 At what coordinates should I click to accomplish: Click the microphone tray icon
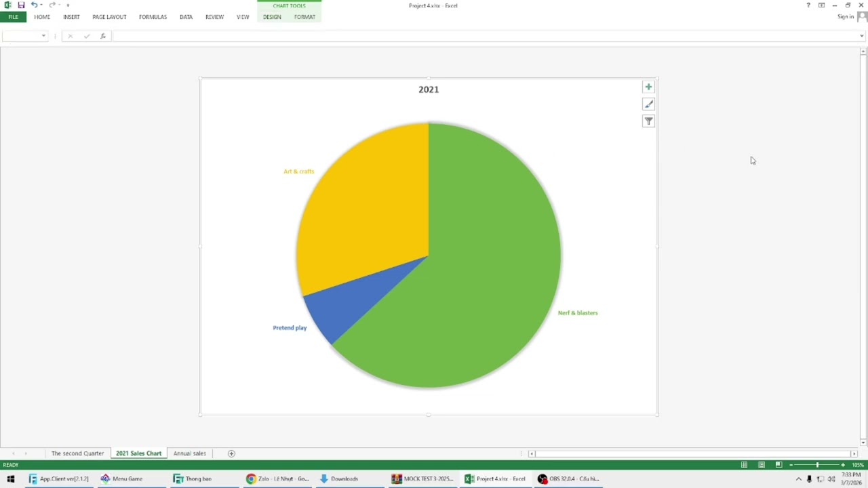coord(809,479)
